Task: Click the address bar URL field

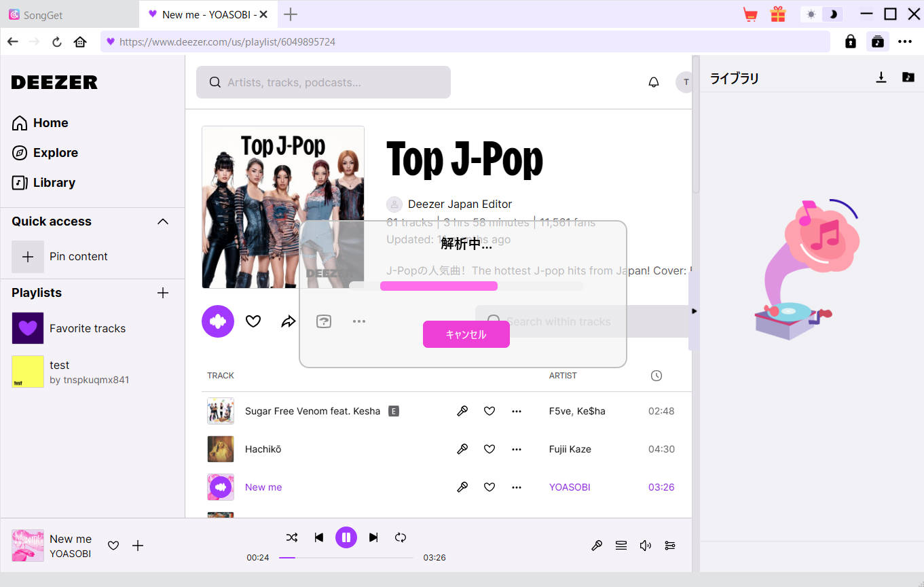Action: click(x=465, y=41)
